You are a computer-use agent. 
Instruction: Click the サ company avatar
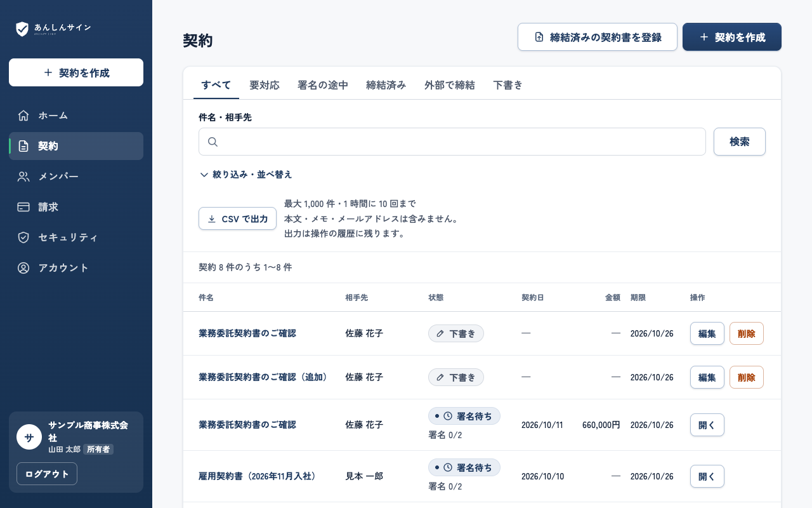tap(29, 437)
